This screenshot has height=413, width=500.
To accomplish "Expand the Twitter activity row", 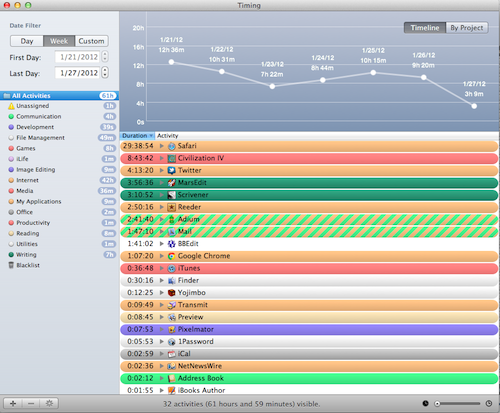I will (x=162, y=170).
